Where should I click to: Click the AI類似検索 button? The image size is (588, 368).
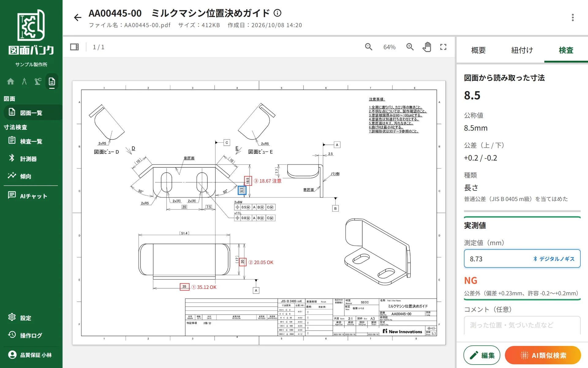543,355
